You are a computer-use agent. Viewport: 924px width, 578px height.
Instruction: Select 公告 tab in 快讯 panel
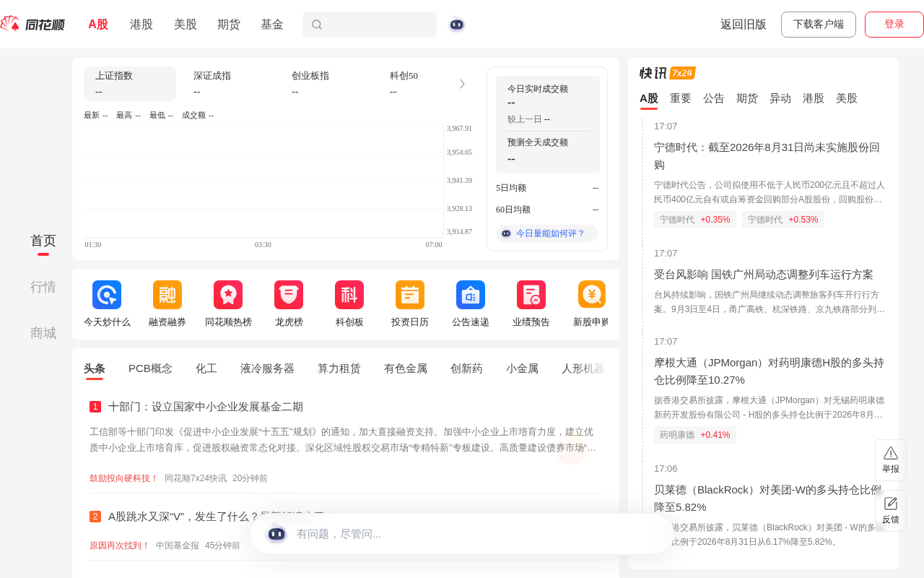[x=714, y=98]
